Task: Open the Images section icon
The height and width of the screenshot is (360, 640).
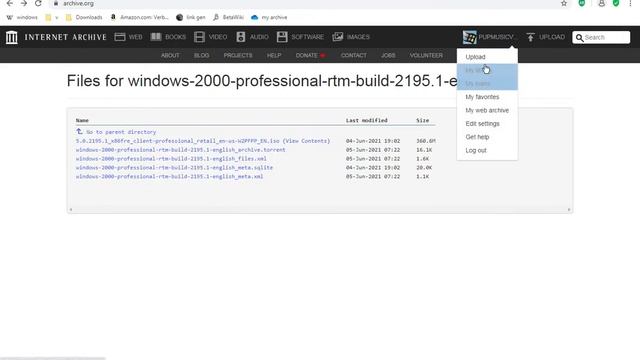Action: [x=338, y=37]
